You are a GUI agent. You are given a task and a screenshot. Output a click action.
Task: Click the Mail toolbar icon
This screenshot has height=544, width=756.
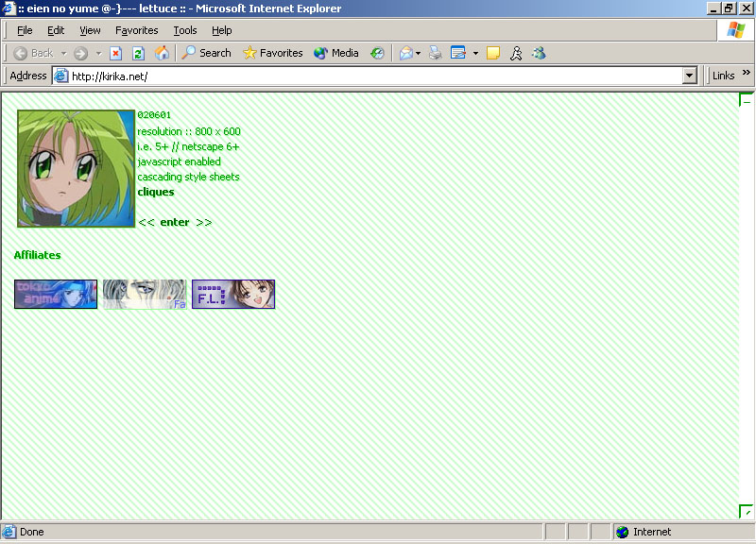click(x=406, y=53)
